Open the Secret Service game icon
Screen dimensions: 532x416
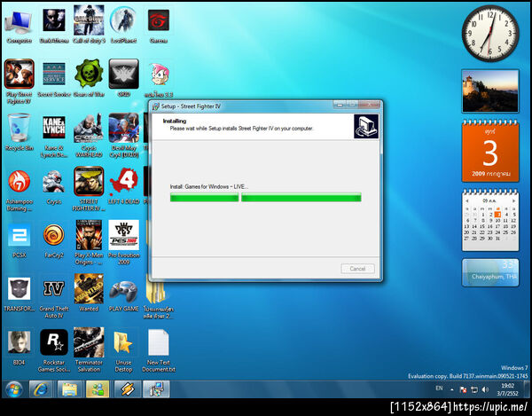(54, 80)
